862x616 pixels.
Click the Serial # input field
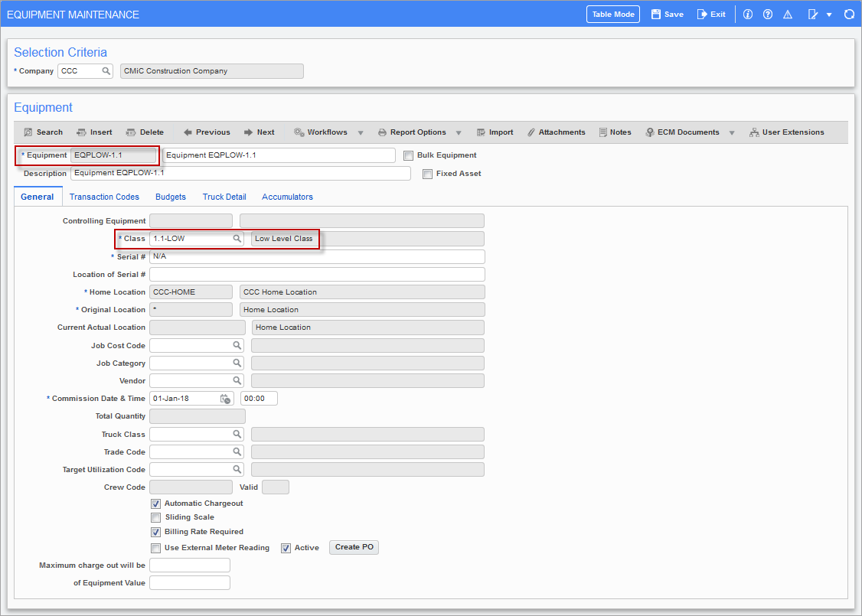[x=317, y=256]
